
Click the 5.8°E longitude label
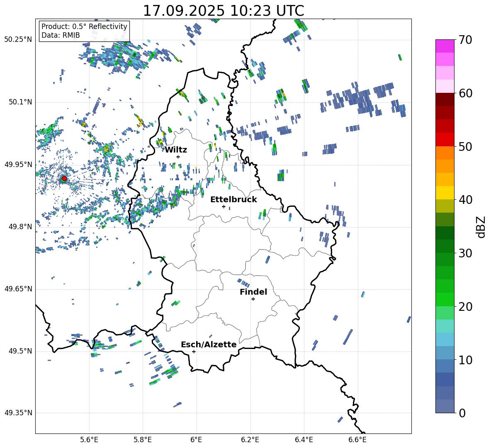pos(143,440)
